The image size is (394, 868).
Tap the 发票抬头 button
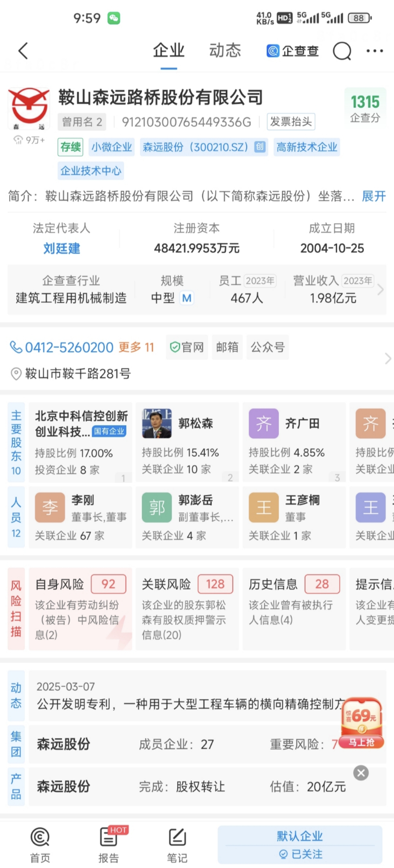pyautogui.click(x=291, y=122)
